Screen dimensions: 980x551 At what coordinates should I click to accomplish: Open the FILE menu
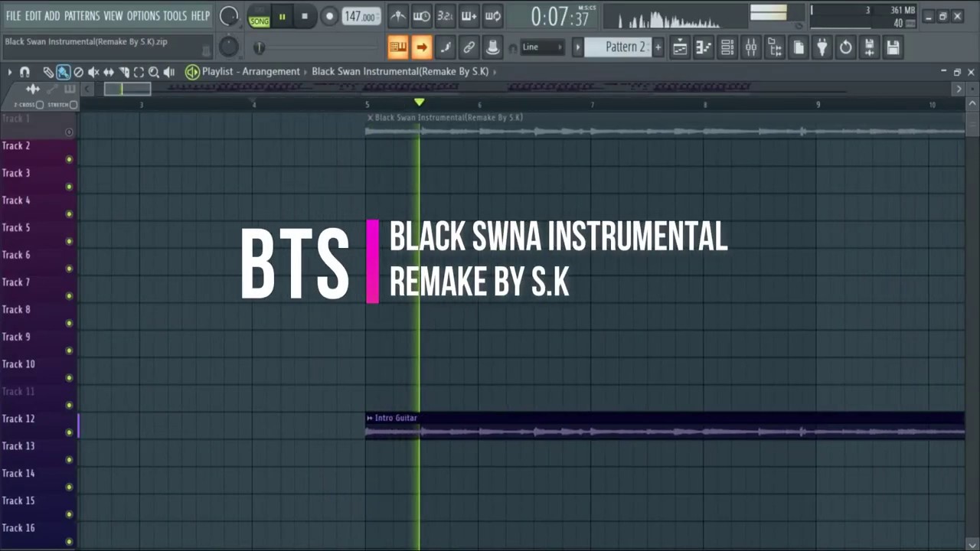(13, 15)
